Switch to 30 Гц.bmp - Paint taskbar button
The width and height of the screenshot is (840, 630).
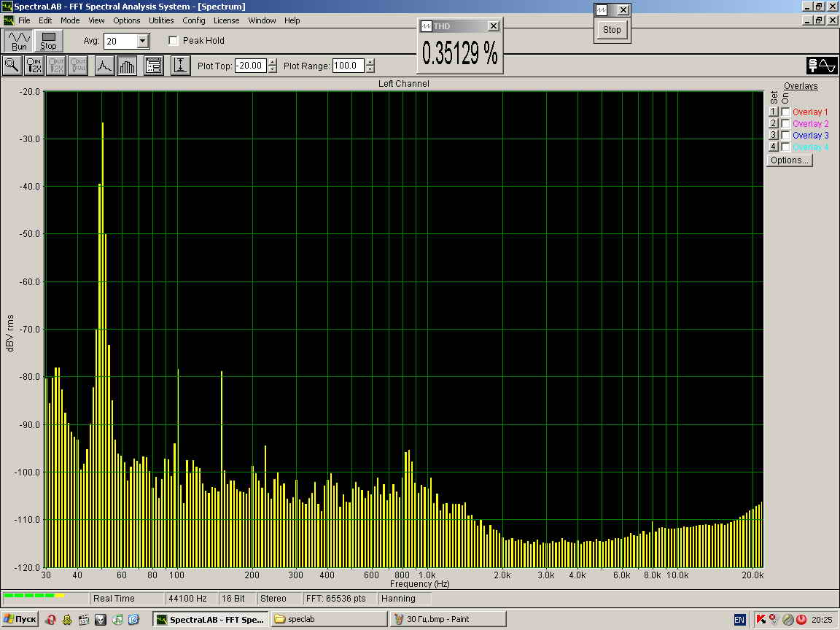pos(448,619)
